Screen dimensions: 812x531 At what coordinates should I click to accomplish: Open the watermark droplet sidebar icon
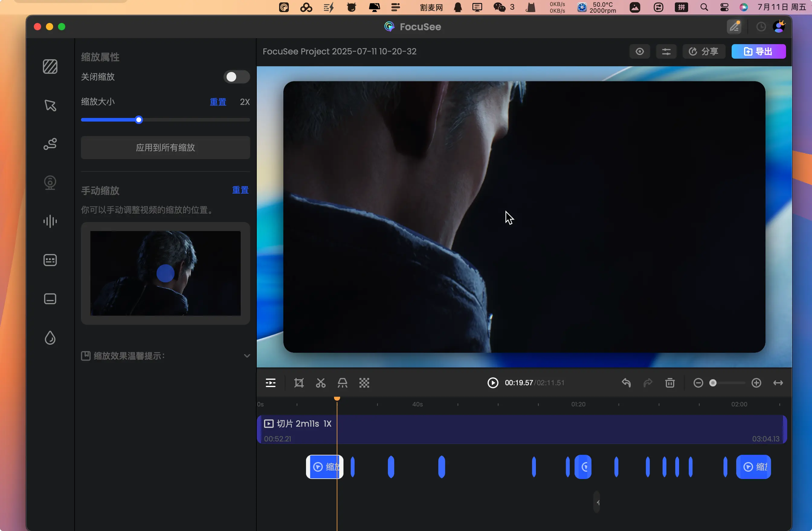50,338
